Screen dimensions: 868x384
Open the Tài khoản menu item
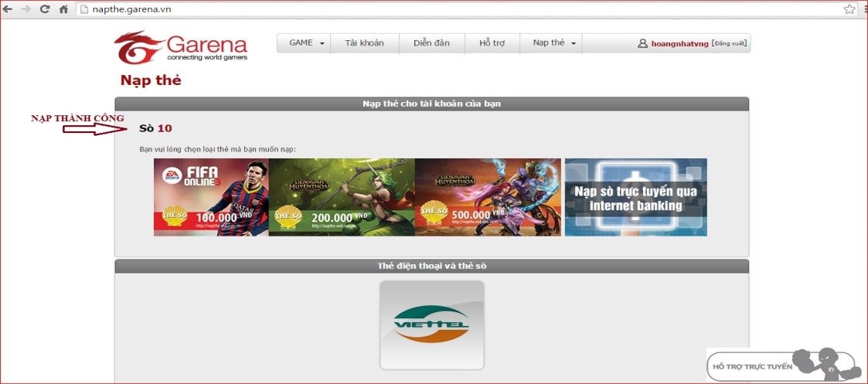(x=364, y=43)
